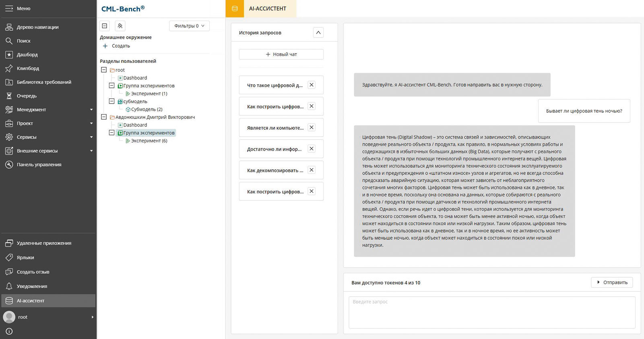Click the Вам доступно токенов 4 из 10 text
Viewport: 644px width, 339px height.
[386, 283]
